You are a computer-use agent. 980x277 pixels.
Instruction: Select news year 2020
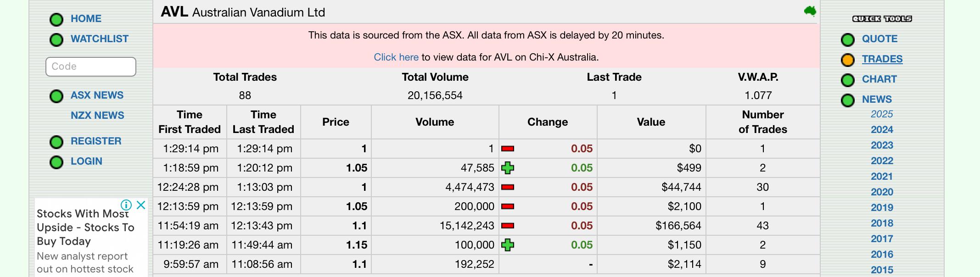882,192
